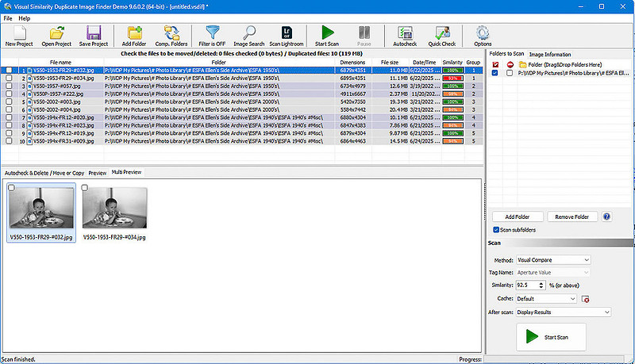This screenshot has height=364, width=635.
Task: Open Comp. Folders tool
Action: (x=171, y=33)
